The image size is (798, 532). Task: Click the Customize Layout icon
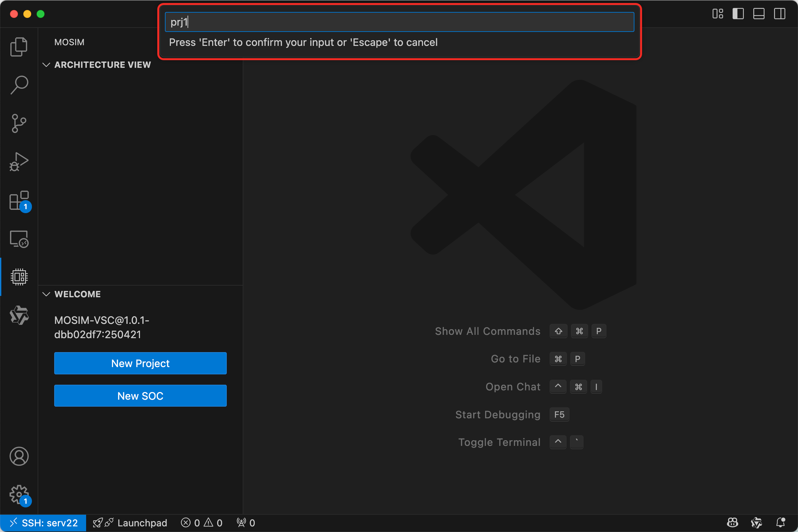[718, 14]
